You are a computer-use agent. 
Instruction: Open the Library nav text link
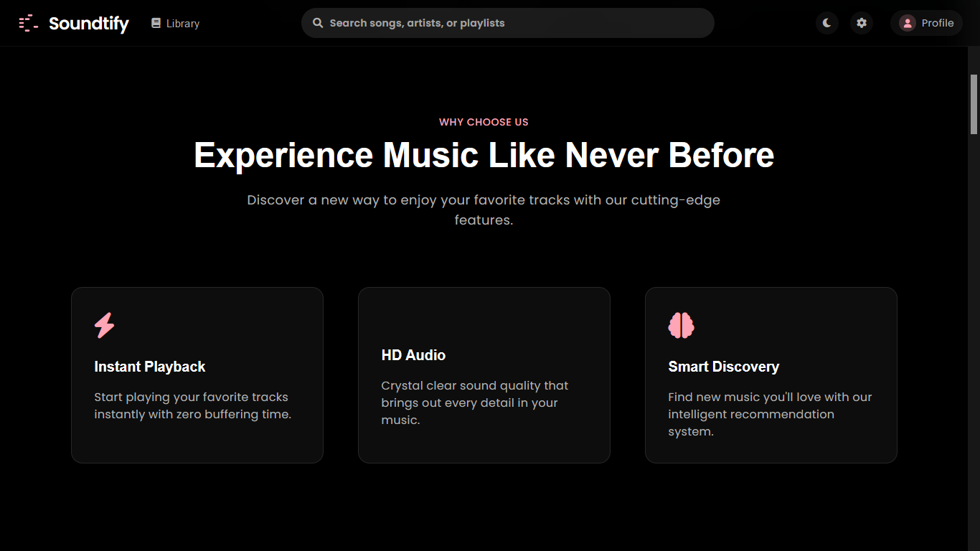[183, 24]
